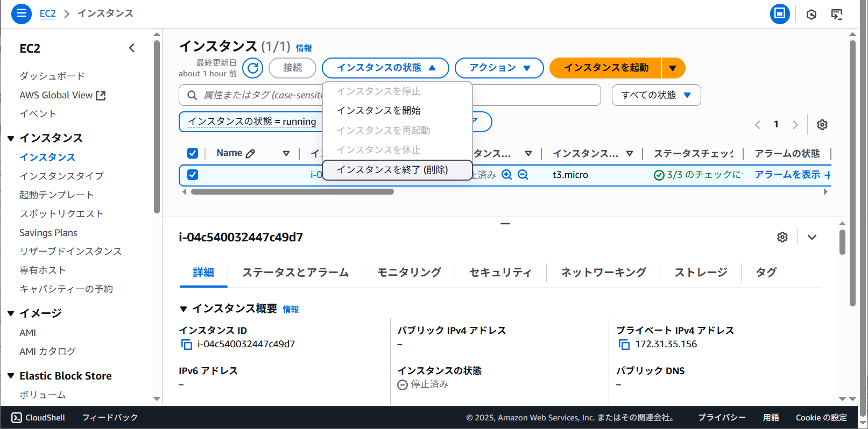This screenshot has width=868, height=429.
Task: Edit the Name column with pencil icon
Action: (x=250, y=154)
